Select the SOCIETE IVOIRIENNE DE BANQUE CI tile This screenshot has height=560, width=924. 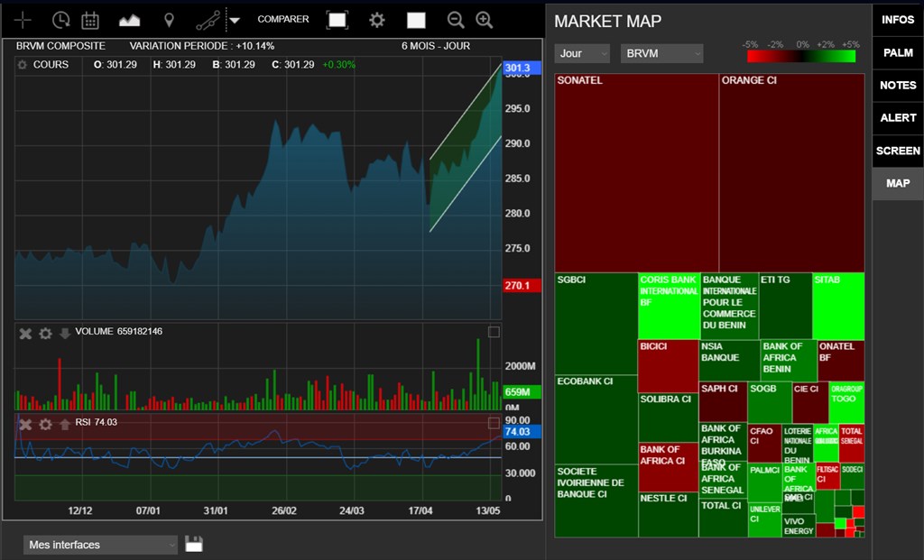click(x=596, y=500)
